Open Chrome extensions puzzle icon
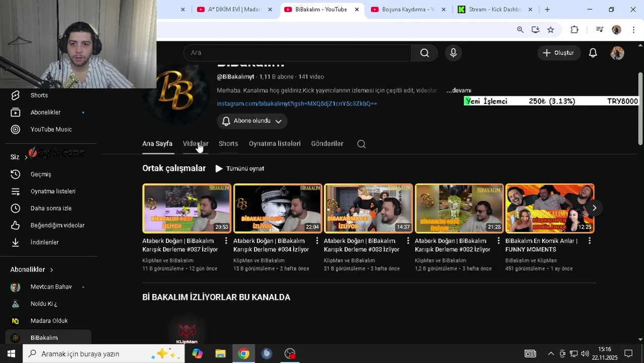Image resolution: width=644 pixels, height=363 pixels. point(574,30)
